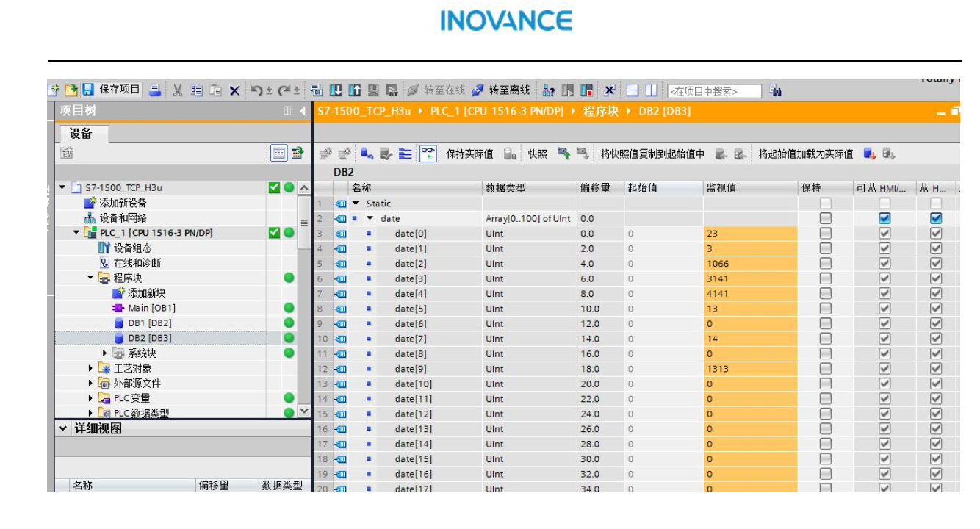
Task: Toggle monitor all glasses icon in DB toolbar
Action: point(428,154)
